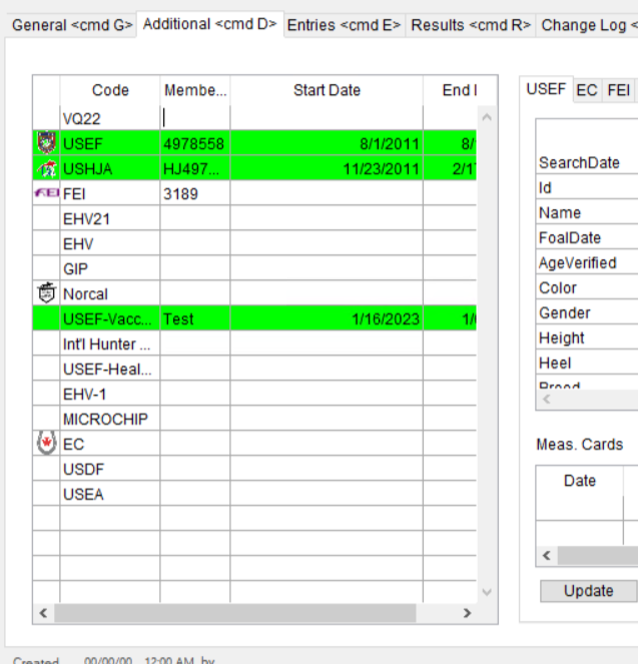638x664 pixels.
Task: Click the SearchDate field label
Action: point(579,163)
